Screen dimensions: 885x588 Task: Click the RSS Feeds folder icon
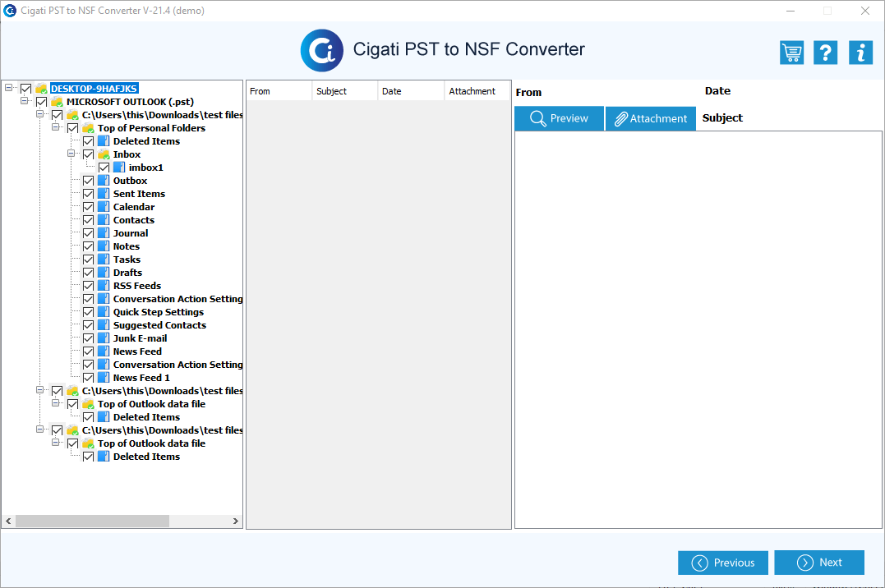pyautogui.click(x=104, y=286)
